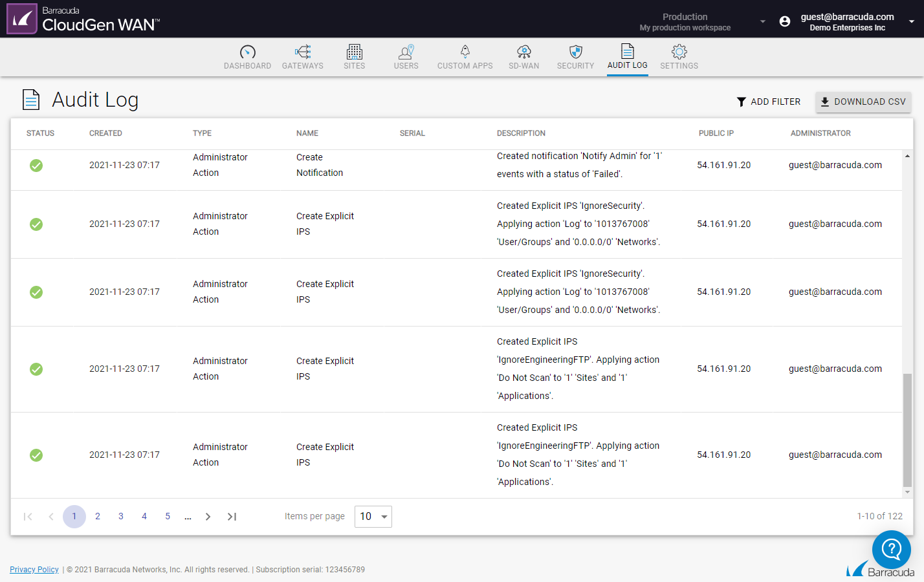Click the CREATED column header

click(x=105, y=133)
